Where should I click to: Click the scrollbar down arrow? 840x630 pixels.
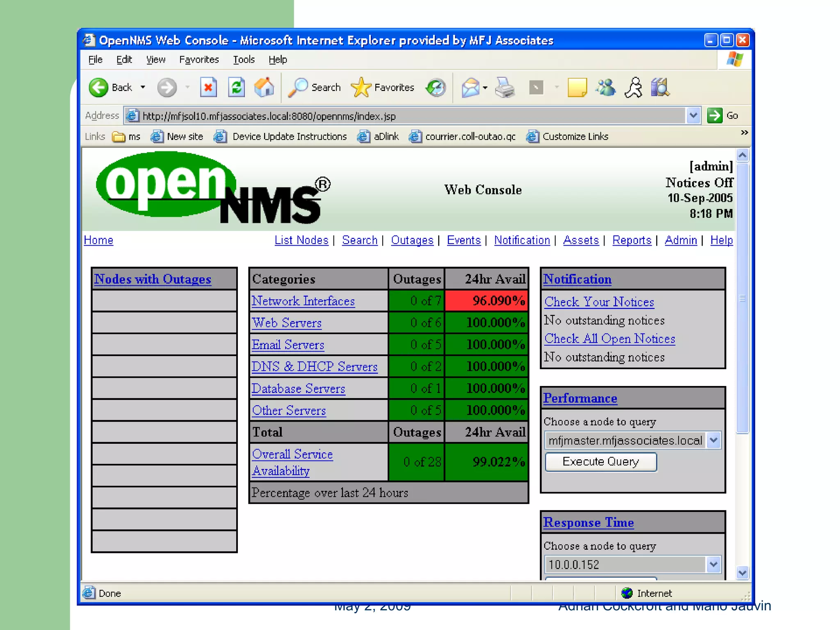[x=742, y=573]
